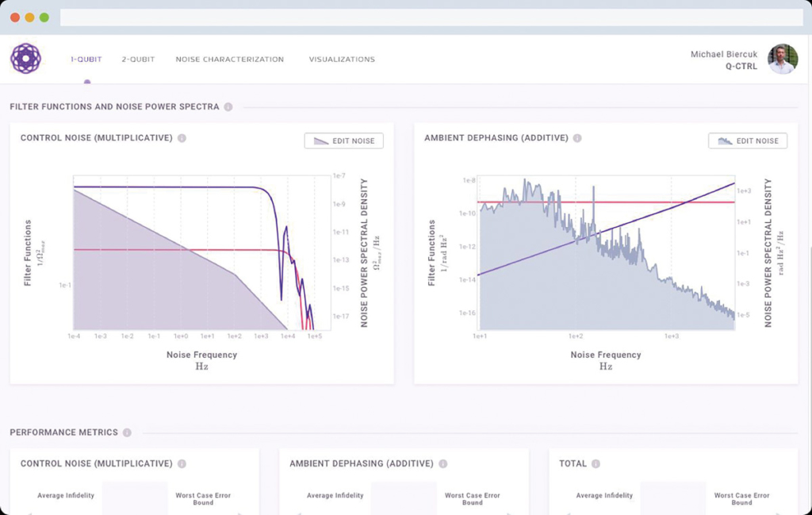This screenshot has width=812, height=515.
Task: Show info for Performance Metrics section
Action: coord(127,433)
